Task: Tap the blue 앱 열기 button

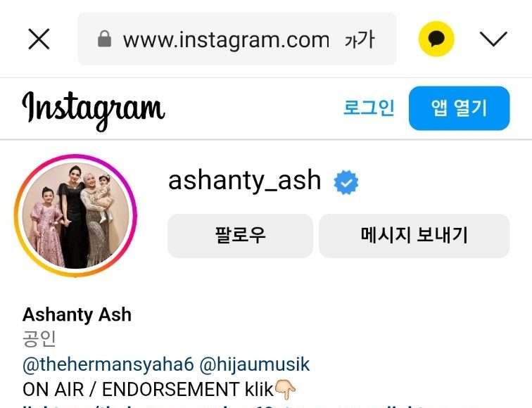Action: (x=459, y=108)
